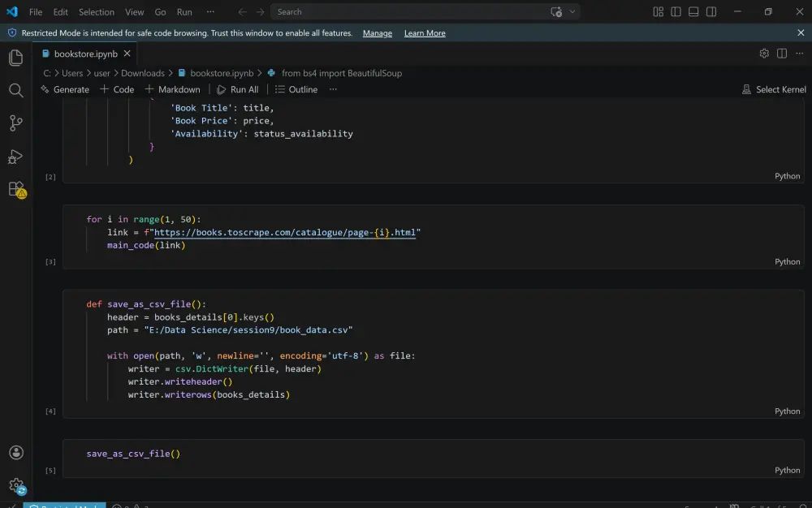Change language Python label of cell 5
Image resolution: width=812 pixels, height=508 pixels.
pos(787,470)
